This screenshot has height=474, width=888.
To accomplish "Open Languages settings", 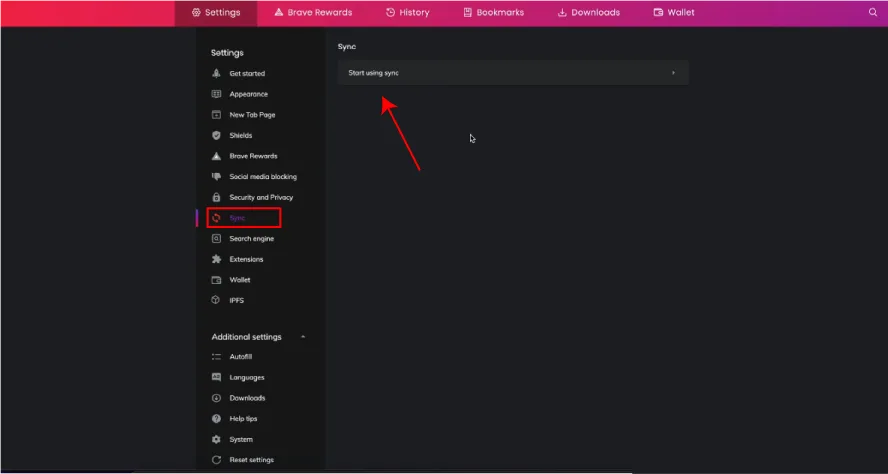I will pyautogui.click(x=247, y=377).
